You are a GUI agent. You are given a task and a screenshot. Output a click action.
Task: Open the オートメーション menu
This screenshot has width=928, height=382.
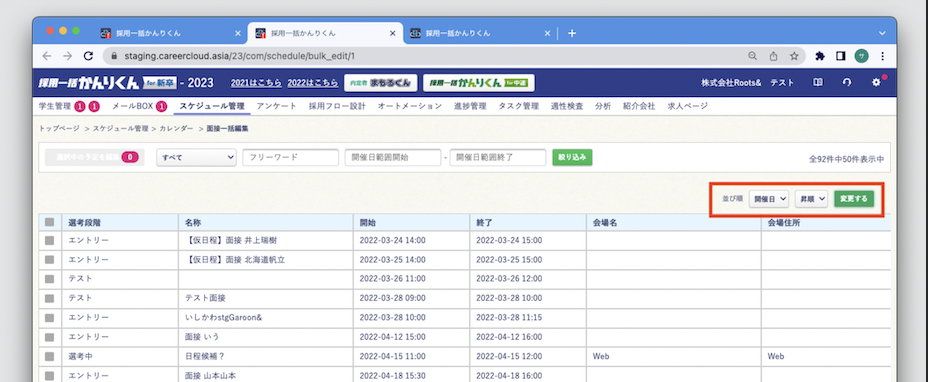pyautogui.click(x=410, y=106)
